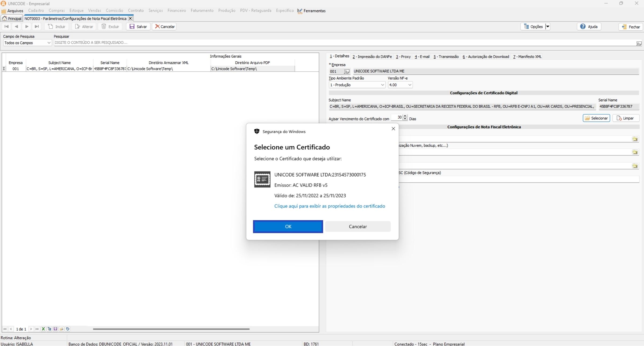Switch to the 4 - E-mail tab
The width and height of the screenshot is (644, 346).
click(x=422, y=57)
